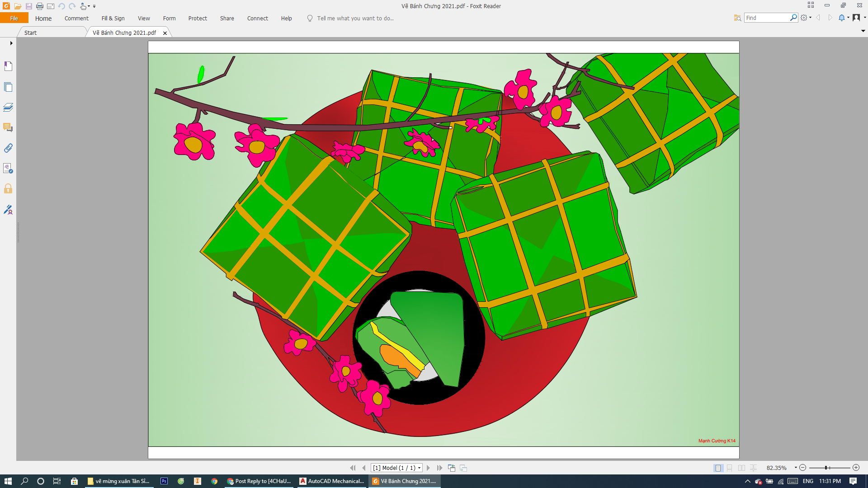Click the zoom percentage 82.35% value

[776, 468]
